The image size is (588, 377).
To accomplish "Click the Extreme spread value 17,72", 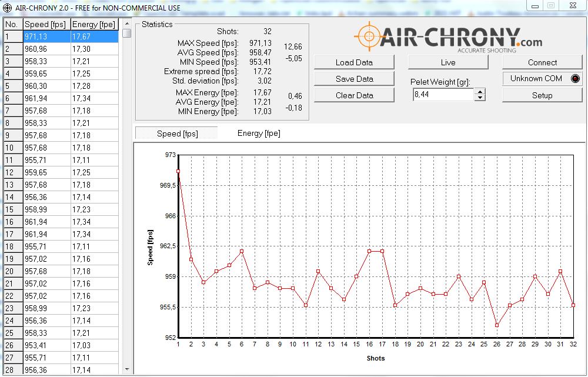I will tap(262, 71).
